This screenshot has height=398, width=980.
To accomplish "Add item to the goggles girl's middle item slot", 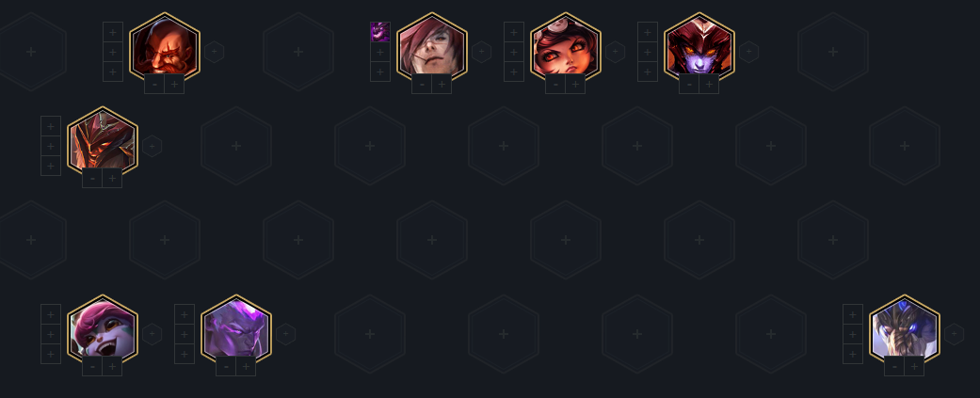I will click(514, 52).
